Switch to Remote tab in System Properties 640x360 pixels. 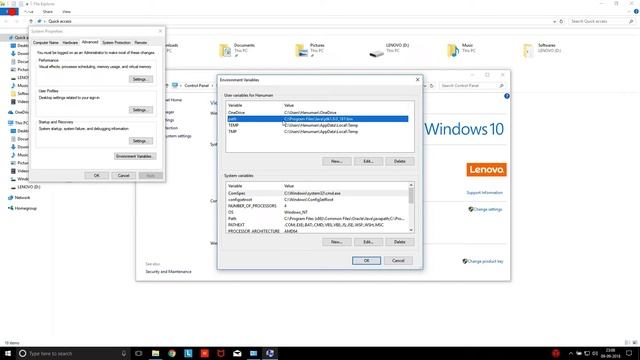click(141, 42)
